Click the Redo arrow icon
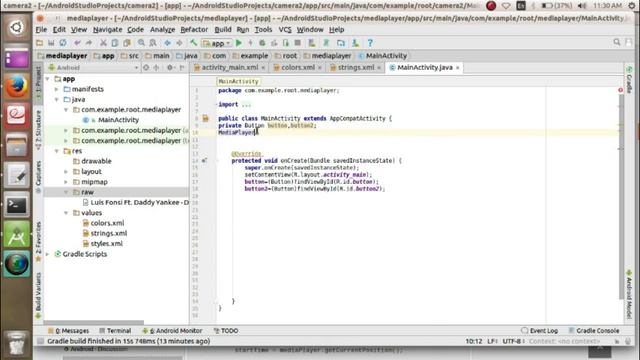Viewport: 640px width, 360px height. click(x=89, y=43)
